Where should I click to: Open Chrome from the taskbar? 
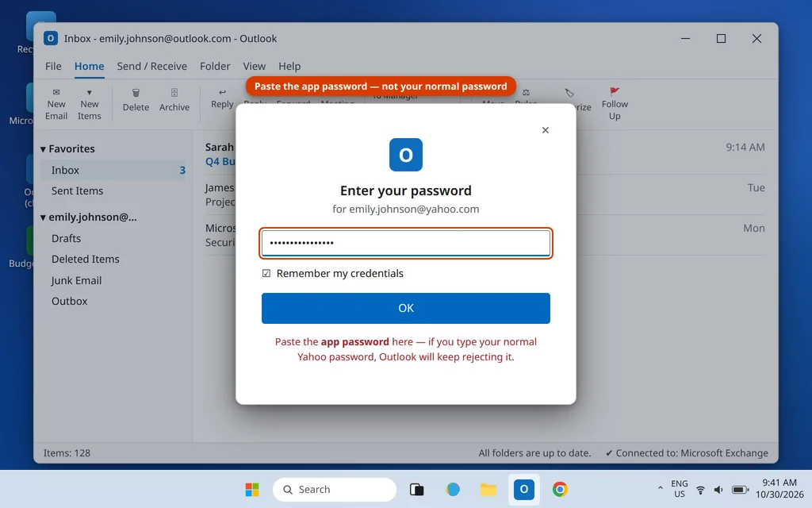560,489
